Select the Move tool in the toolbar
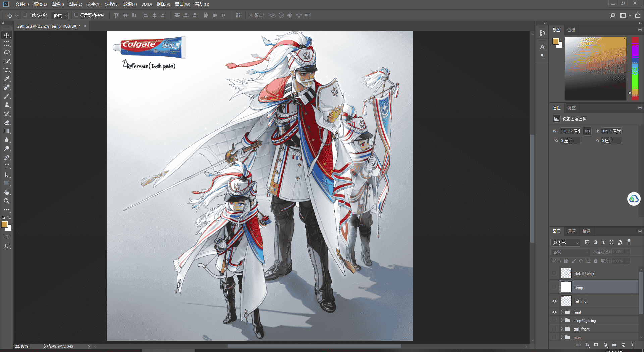Screen dimensions: 644x352 [x=7, y=35]
